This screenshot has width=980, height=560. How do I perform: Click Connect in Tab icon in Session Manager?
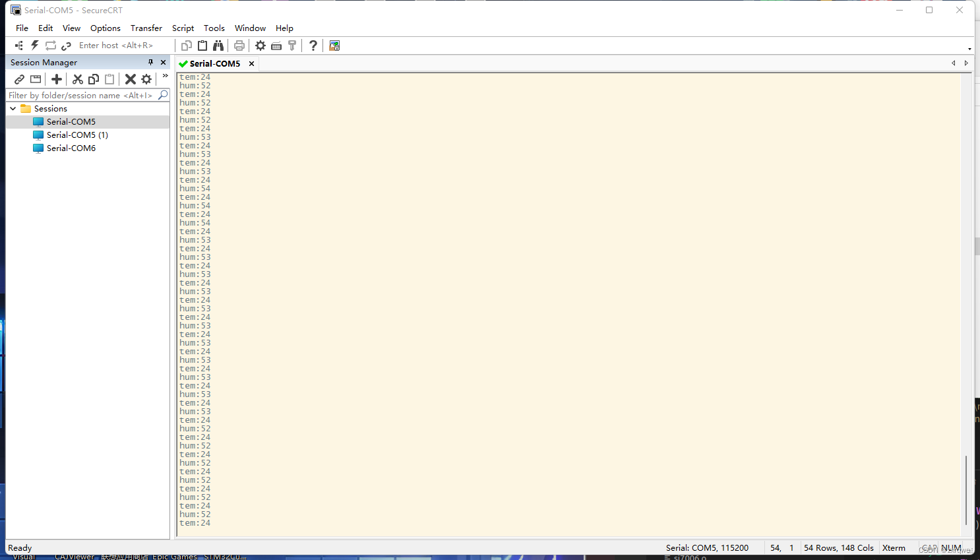[x=36, y=79]
